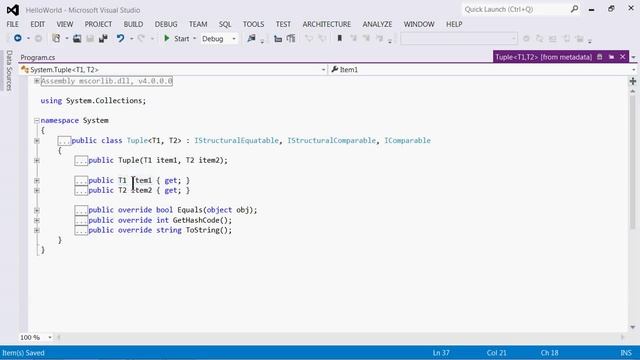Click the Undo arrow icon
The image size is (640, 360).
click(x=120, y=39)
